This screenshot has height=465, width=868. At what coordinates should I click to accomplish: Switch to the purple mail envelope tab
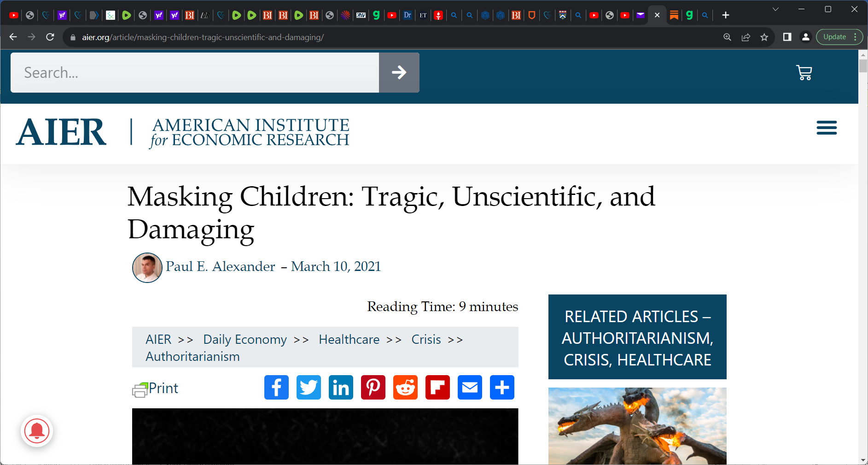coord(640,15)
